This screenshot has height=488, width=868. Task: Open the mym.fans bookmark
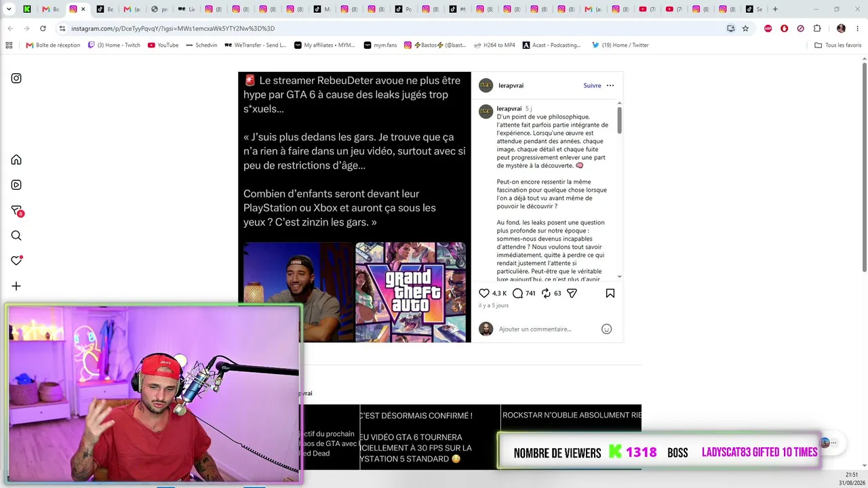(380, 45)
